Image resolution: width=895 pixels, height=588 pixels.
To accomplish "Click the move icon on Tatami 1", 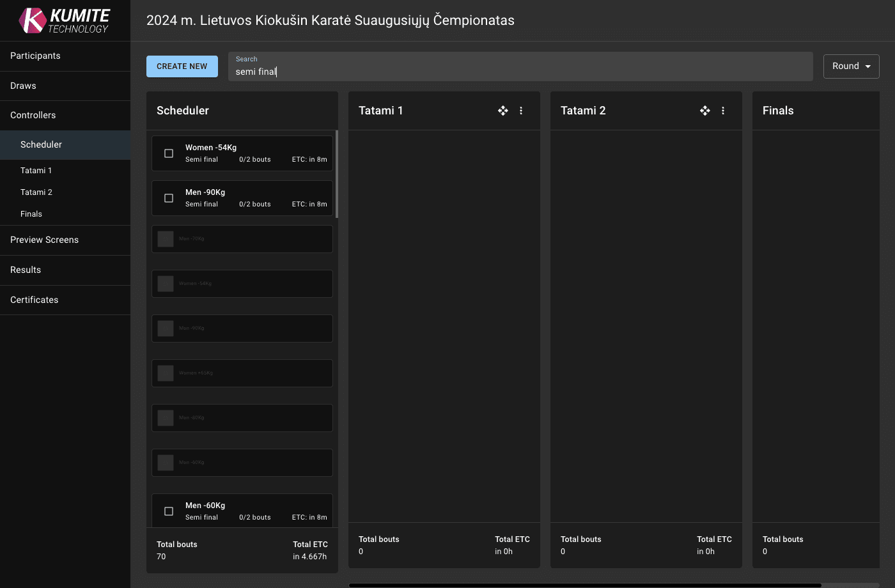I will point(503,111).
